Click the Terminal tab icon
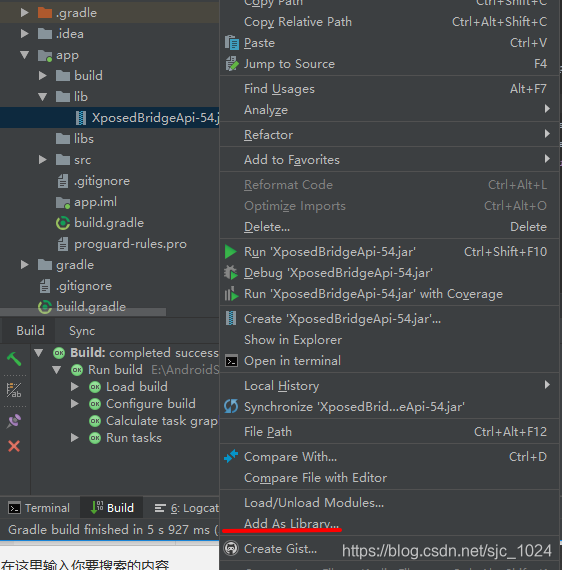Image resolution: width=562 pixels, height=570 pixels. pyautogui.click(x=15, y=508)
